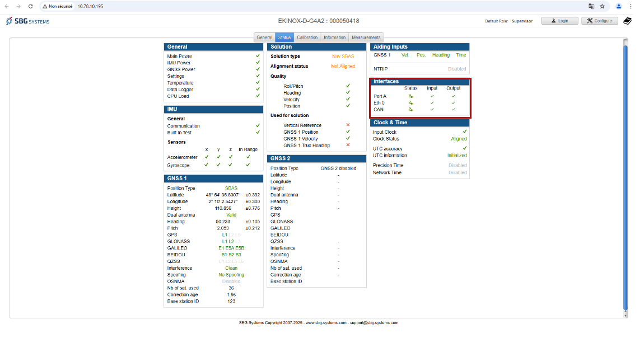Click the SBG Systems logo

(27, 21)
